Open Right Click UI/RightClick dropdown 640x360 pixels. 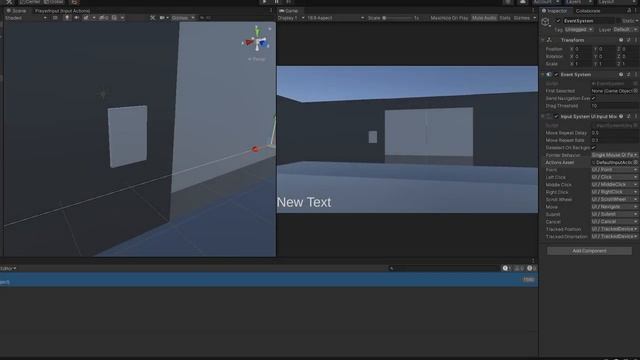(615, 192)
